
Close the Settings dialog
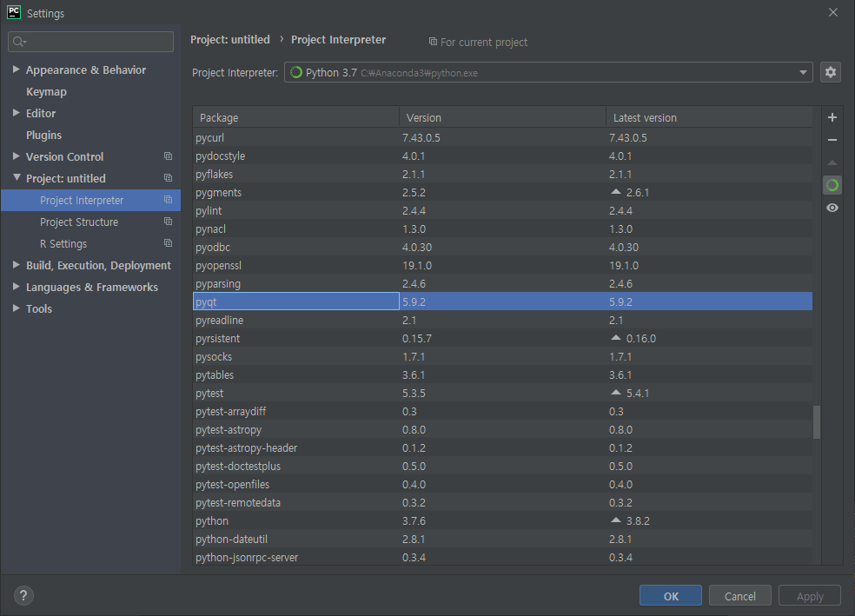click(x=832, y=12)
